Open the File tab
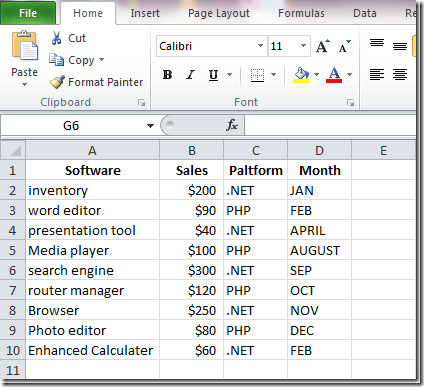Viewport: 424px width, 387px height. coord(28,13)
